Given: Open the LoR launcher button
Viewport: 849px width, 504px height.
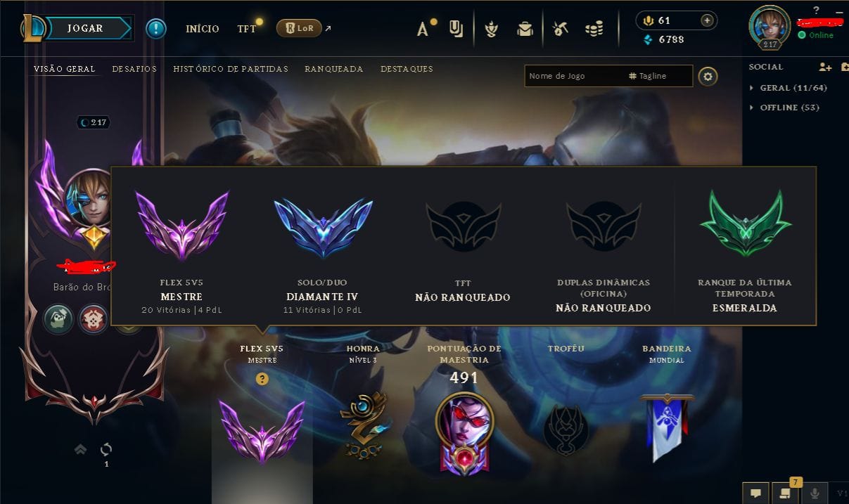Looking at the screenshot, I should click(299, 28).
